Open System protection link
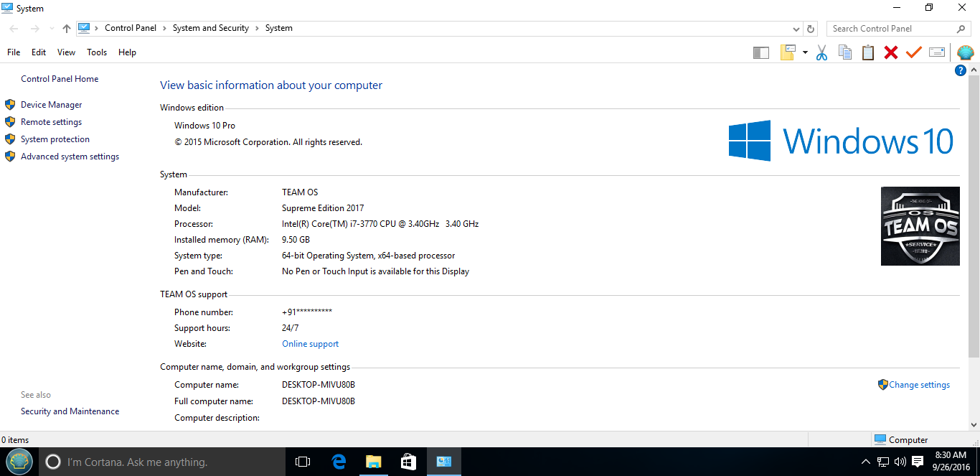980x476 pixels. pyautogui.click(x=55, y=139)
